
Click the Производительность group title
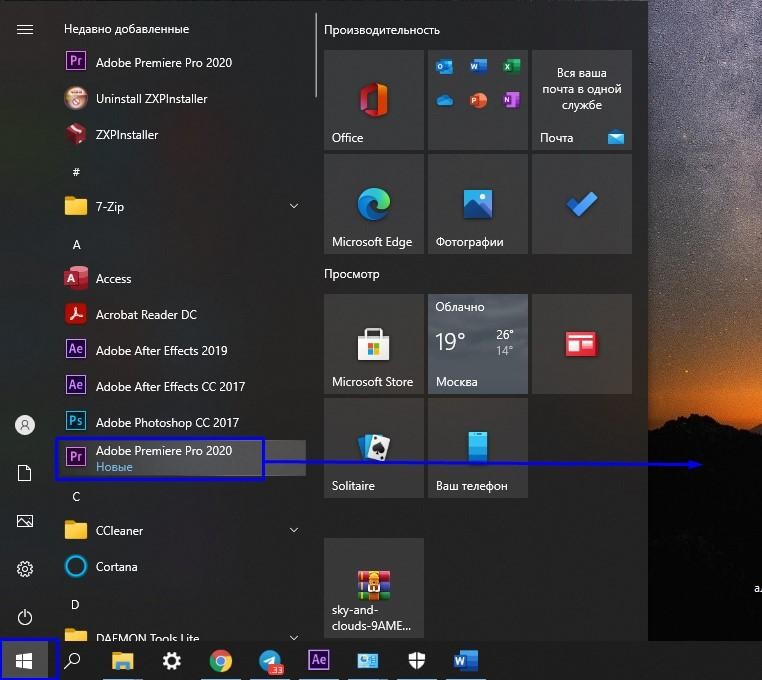pos(381,30)
